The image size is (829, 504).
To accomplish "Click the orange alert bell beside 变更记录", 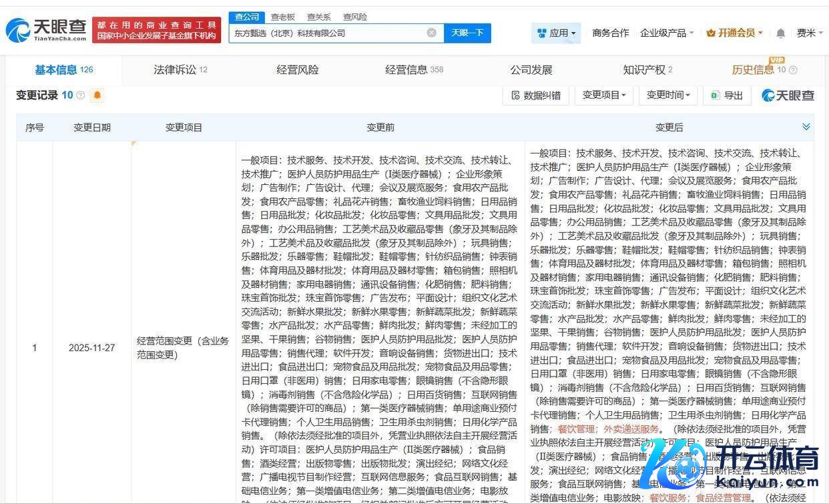I will (97, 95).
